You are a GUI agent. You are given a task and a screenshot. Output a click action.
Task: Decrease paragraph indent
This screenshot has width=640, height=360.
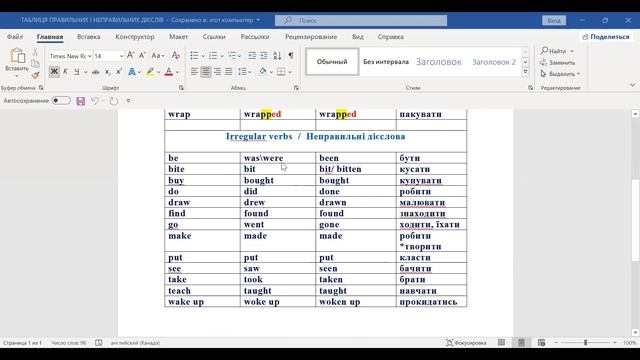(x=252, y=56)
